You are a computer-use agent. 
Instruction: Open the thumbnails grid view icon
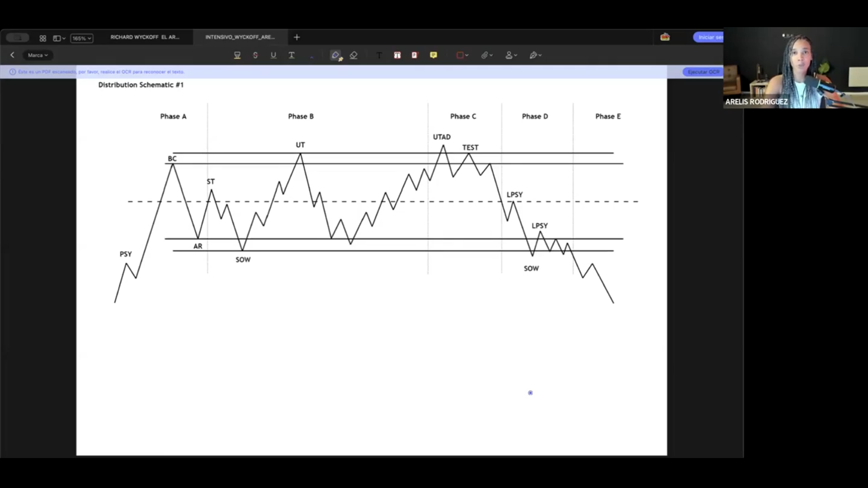point(42,38)
